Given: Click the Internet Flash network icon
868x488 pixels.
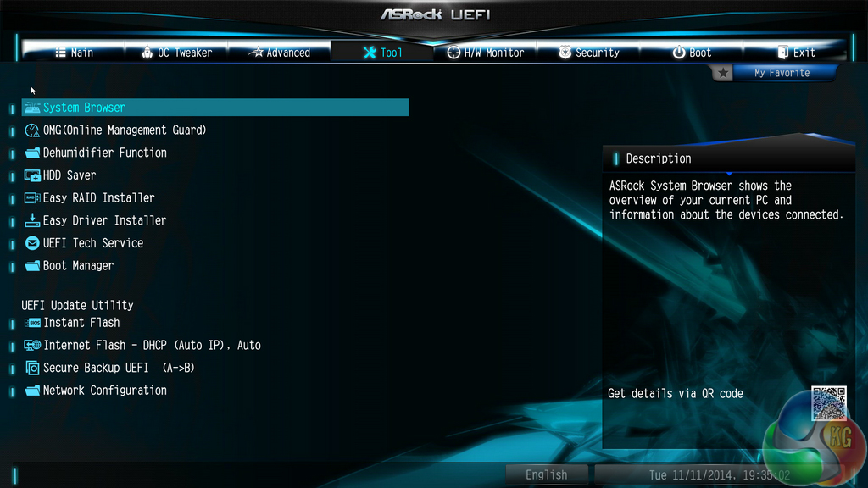Looking at the screenshot, I should 32,346.
